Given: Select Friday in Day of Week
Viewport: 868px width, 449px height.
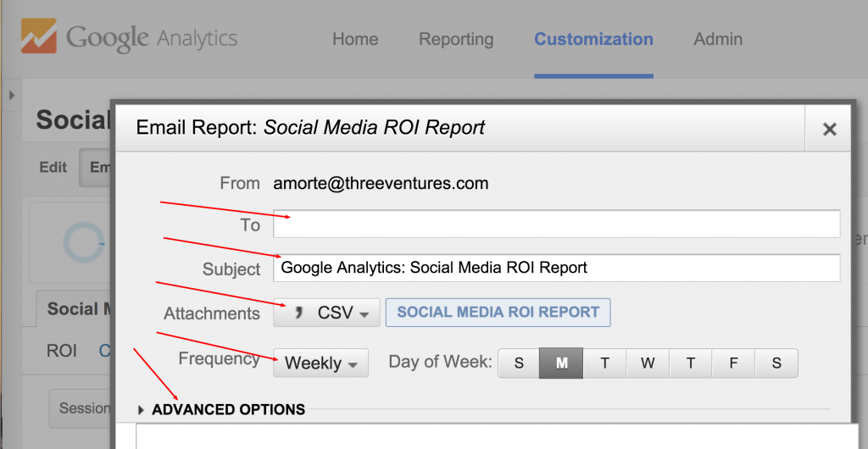Looking at the screenshot, I should click(x=733, y=363).
